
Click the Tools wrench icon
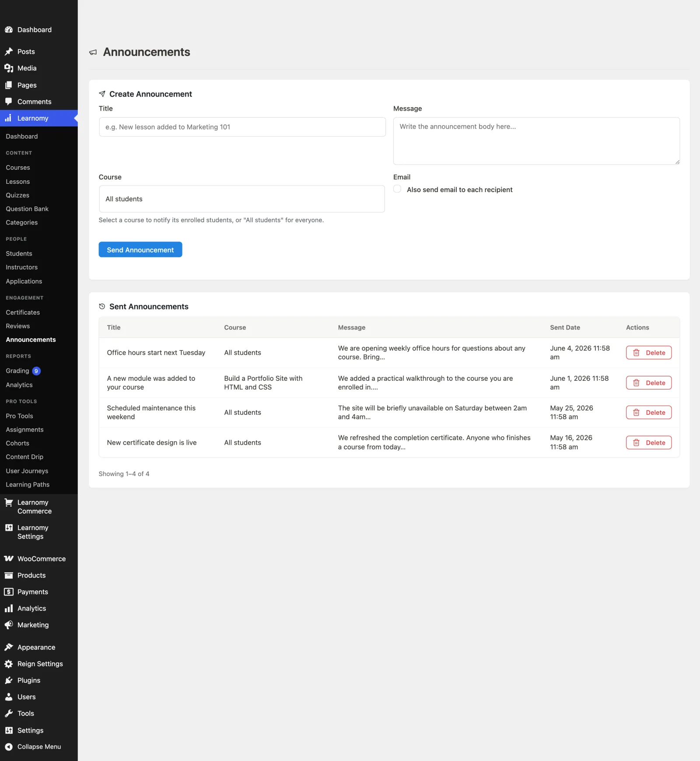(x=9, y=713)
